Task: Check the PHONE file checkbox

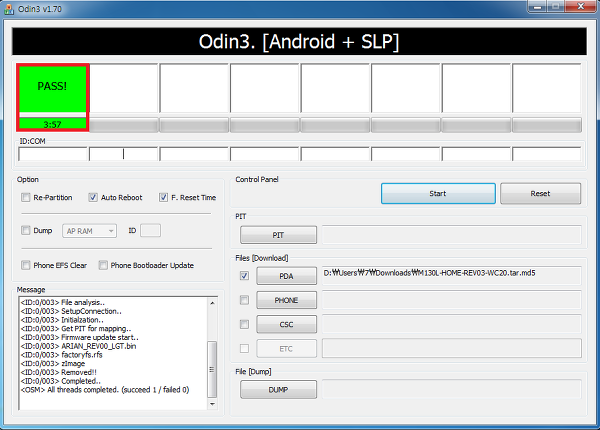Action: (244, 300)
